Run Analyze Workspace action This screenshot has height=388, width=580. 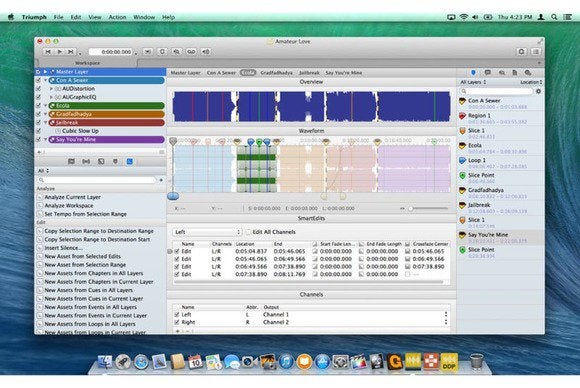point(69,206)
